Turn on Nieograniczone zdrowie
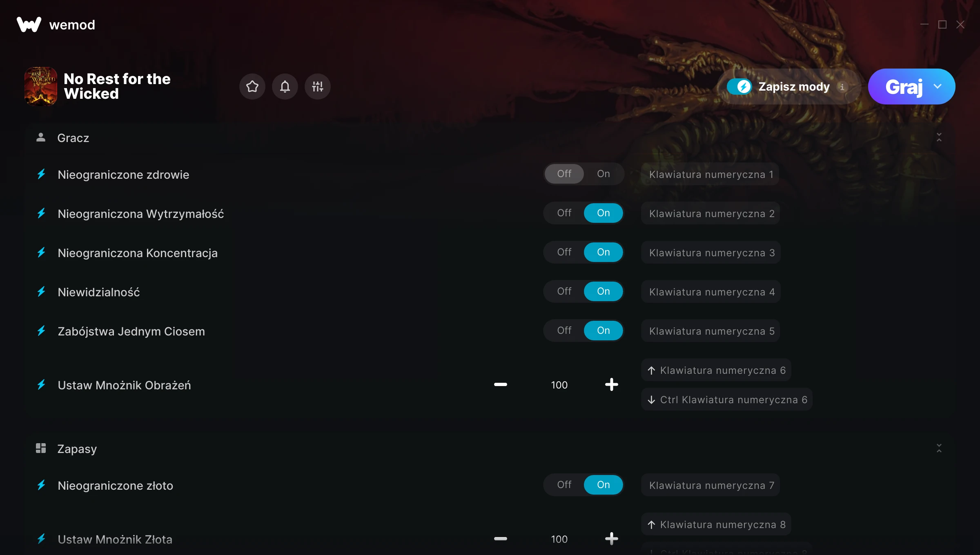Viewport: 980px width, 555px height. point(604,174)
